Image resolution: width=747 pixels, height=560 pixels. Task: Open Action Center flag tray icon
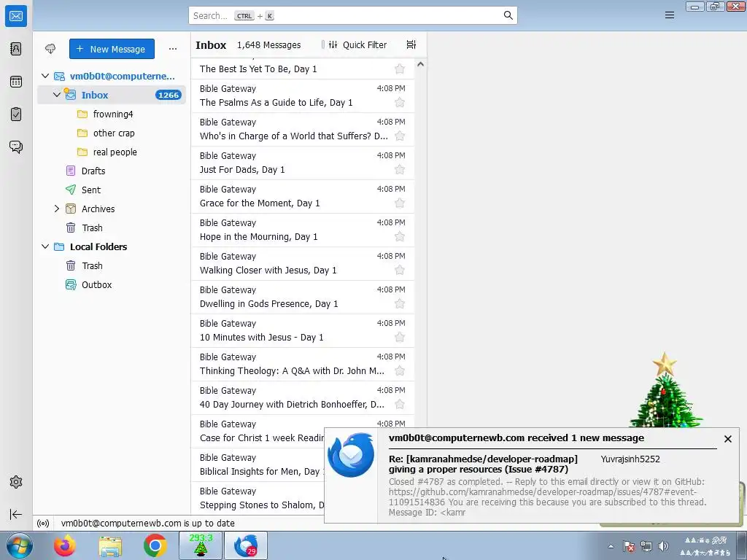pyautogui.click(x=628, y=546)
